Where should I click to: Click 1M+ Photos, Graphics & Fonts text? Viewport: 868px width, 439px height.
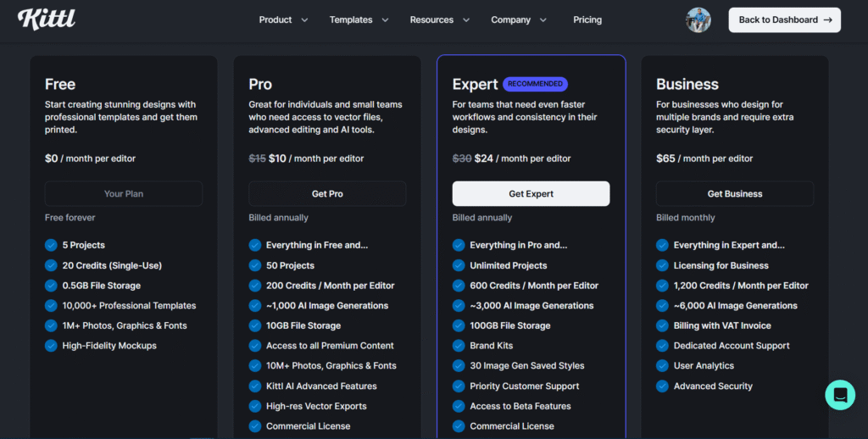point(125,325)
